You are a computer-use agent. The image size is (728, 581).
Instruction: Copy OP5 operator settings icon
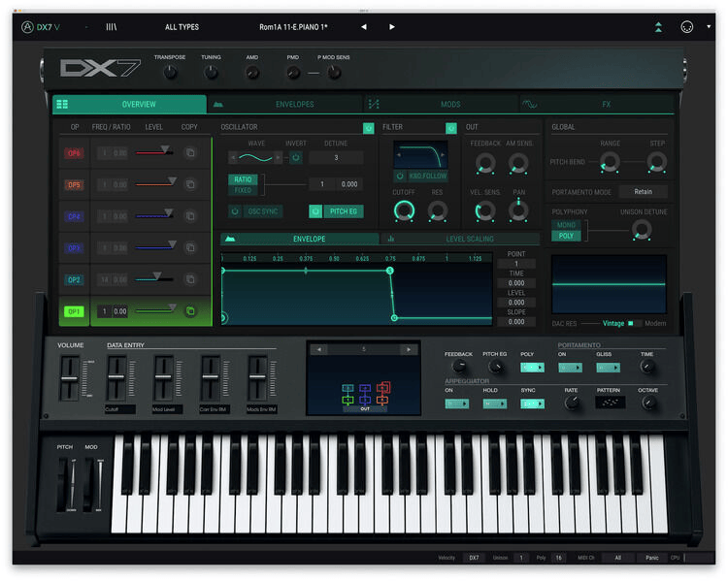pyautogui.click(x=190, y=184)
